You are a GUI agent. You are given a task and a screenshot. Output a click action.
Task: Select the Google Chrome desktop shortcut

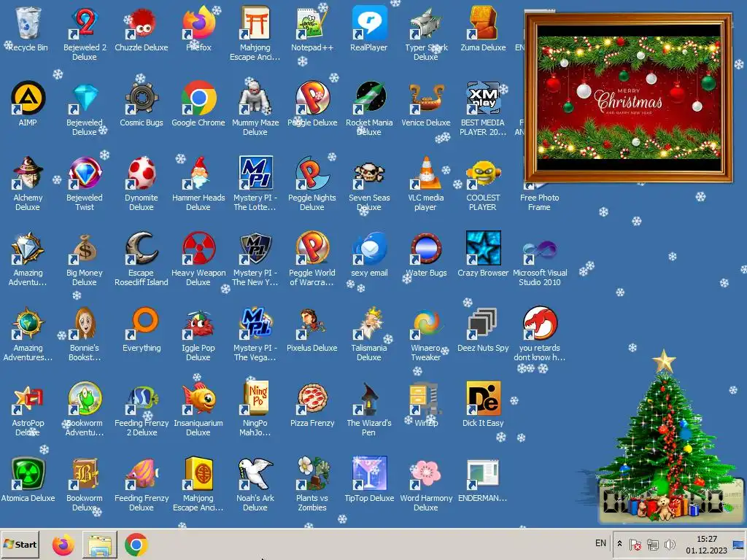pyautogui.click(x=198, y=98)
